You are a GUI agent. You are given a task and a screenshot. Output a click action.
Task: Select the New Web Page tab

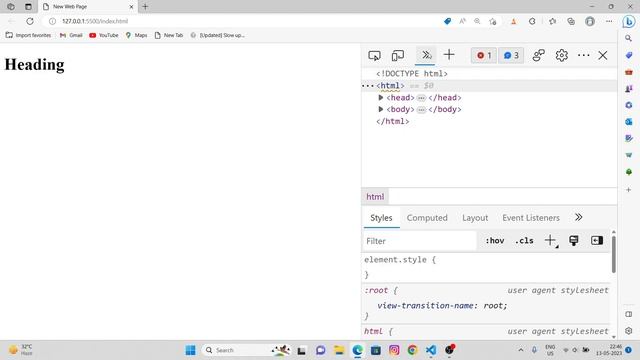[88, 7]
